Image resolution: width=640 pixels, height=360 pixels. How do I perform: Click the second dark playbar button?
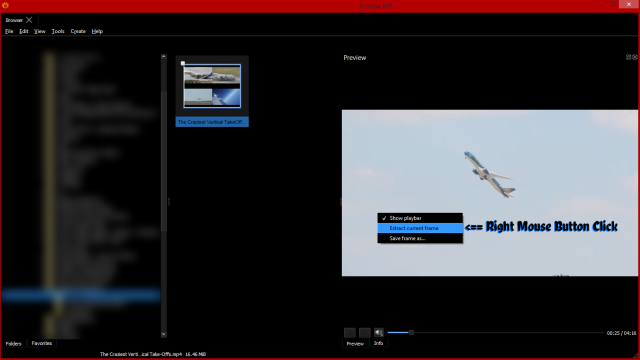[364, 333]
